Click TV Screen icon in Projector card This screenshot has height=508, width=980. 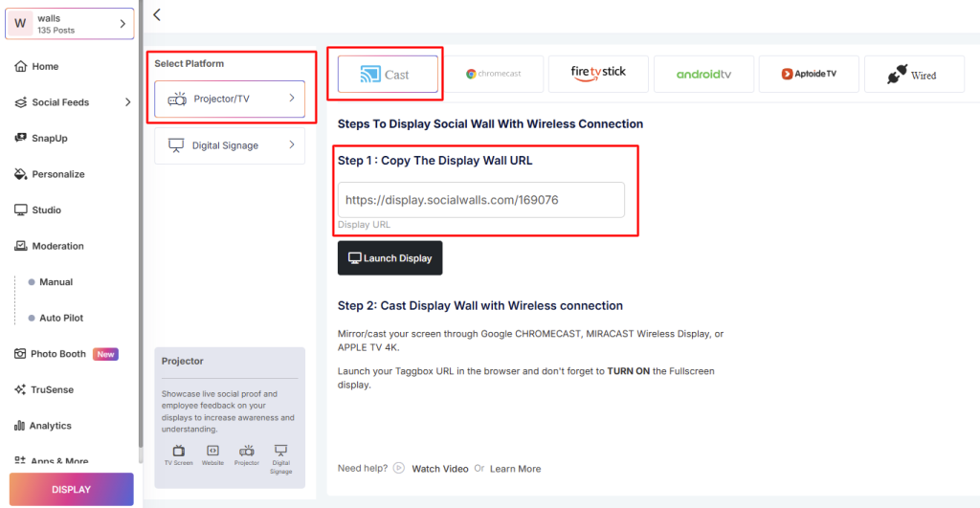point(179,451)
